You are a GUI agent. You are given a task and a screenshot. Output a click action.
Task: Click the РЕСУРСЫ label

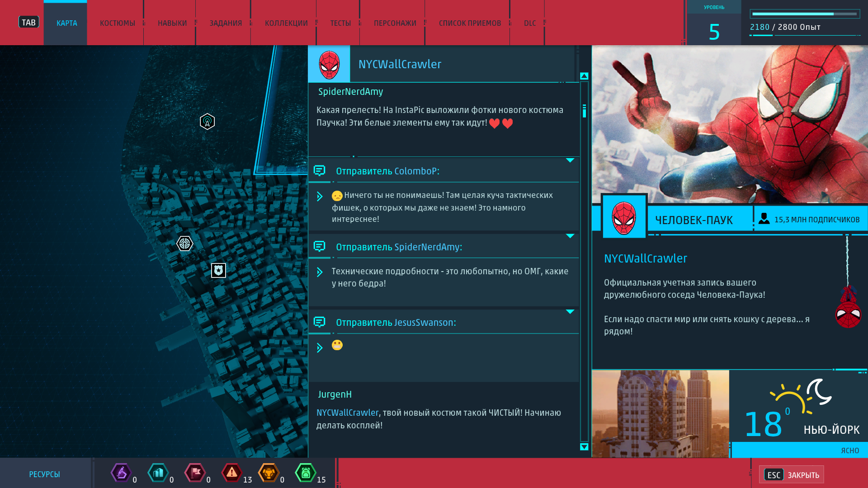pos(44,474)
